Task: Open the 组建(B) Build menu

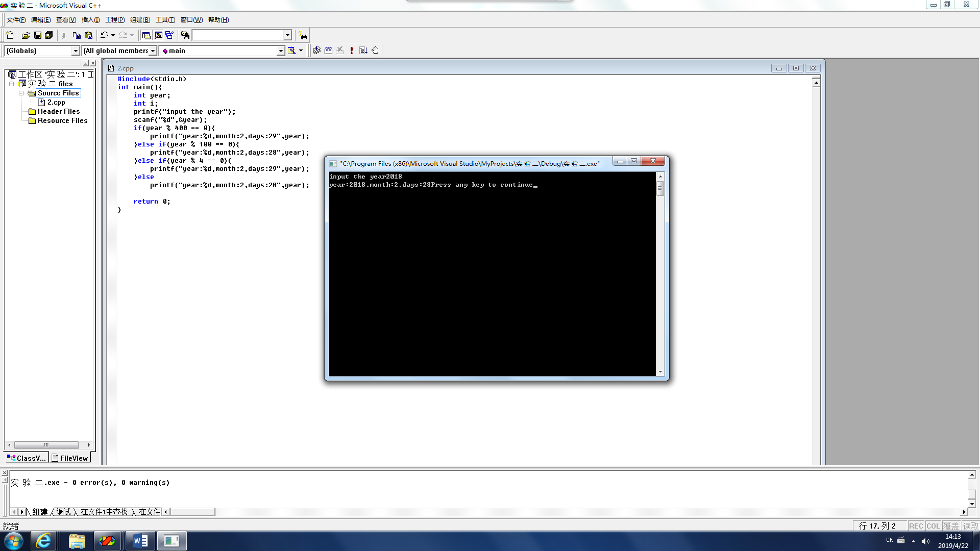Action: click(x=140, y=20)
